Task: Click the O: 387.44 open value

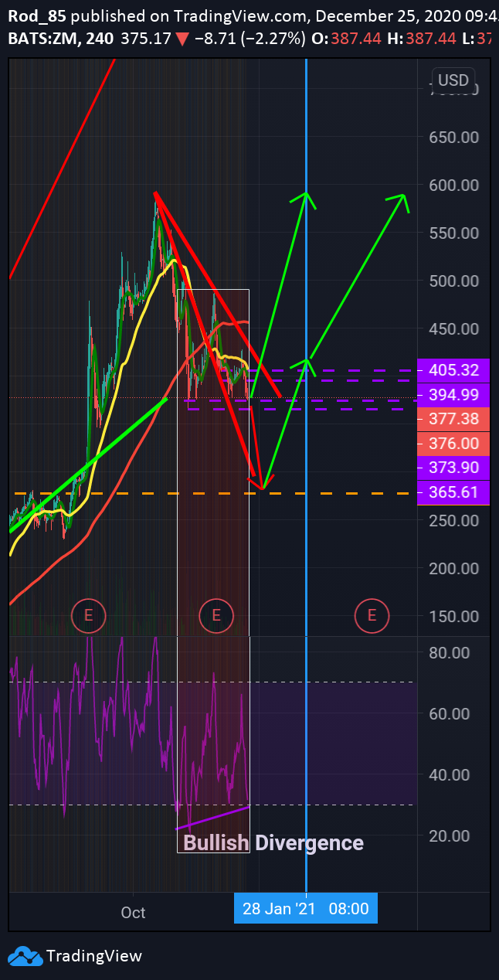Action: [x=346, y=39]
